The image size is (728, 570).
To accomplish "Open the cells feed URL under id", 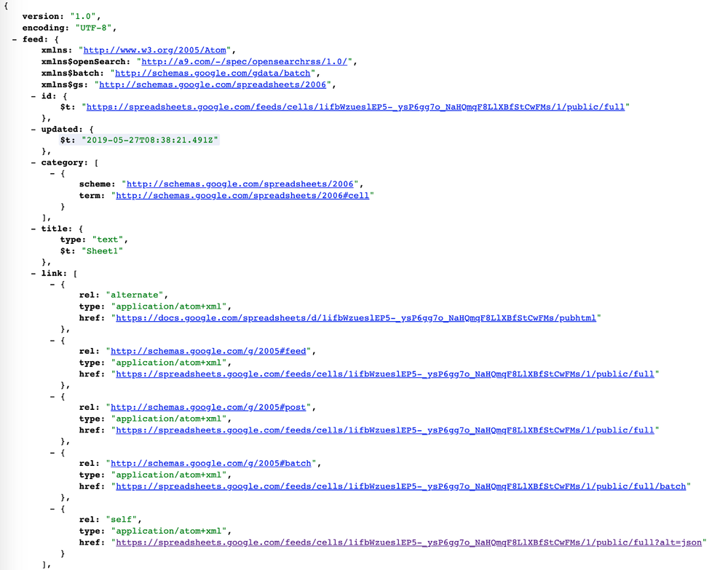I will [357, 106].
